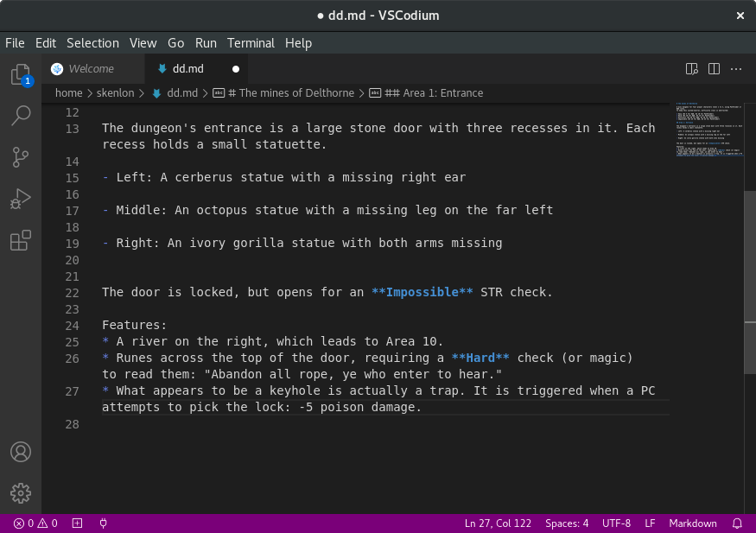The image size is (756, 533).
Task: Open the Run and Debug view
Action: tap(21, 199)
